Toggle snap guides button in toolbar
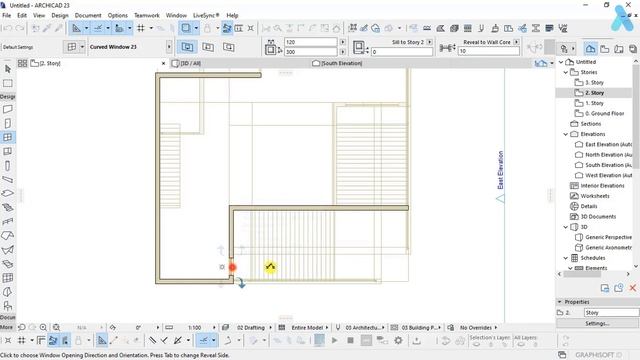The width and height of the screenshot is (640, 360). tap(98, 28)
